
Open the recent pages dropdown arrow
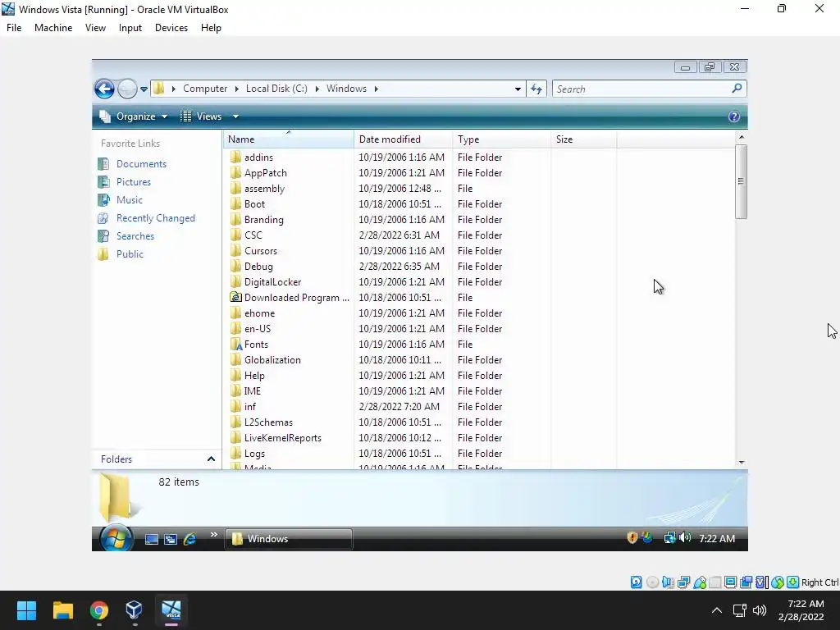[x=144, y=89]
